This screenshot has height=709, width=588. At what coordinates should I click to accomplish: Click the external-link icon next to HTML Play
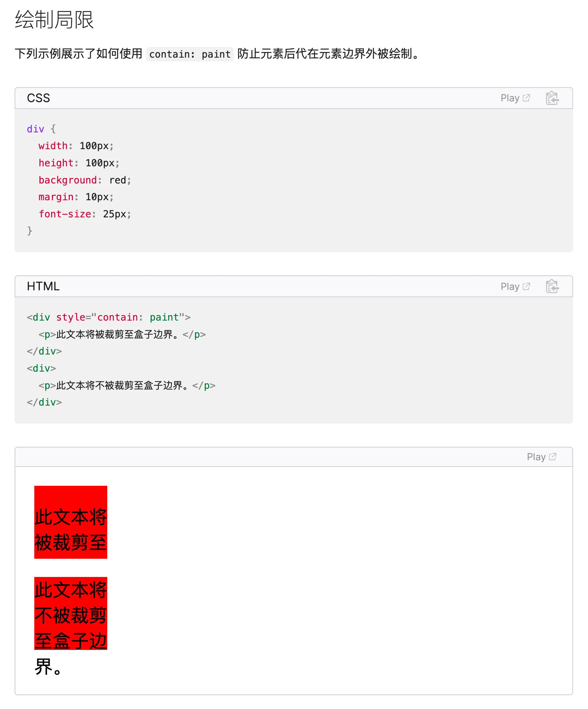(x=526, y=286)
